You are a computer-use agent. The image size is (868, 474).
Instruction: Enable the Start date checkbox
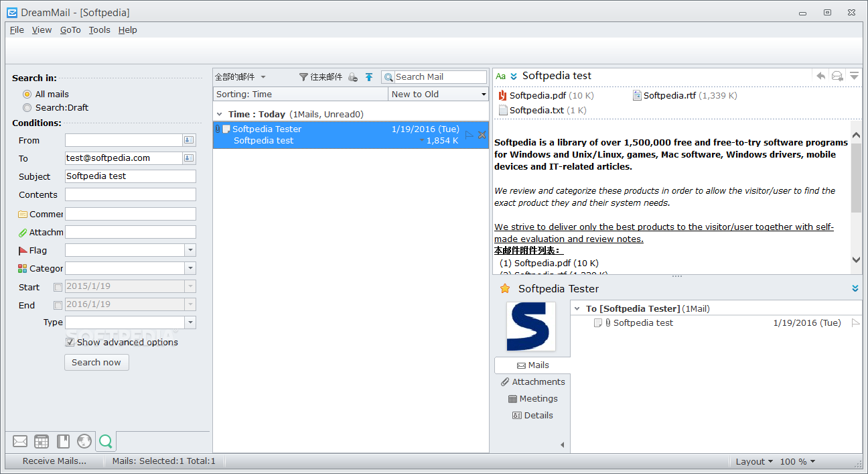[58, 287]
